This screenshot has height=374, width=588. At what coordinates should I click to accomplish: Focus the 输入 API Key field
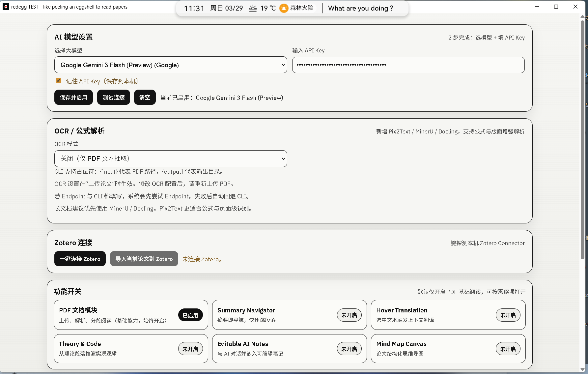tap(408, 65)
